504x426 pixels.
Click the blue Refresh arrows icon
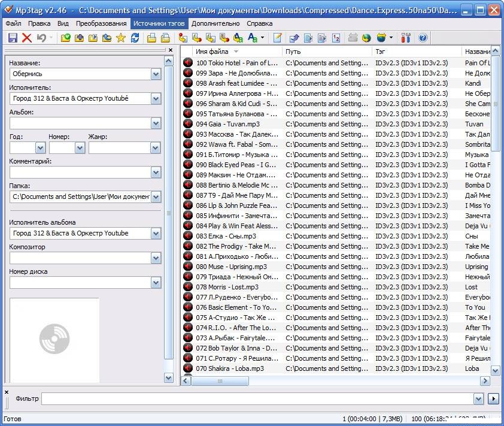(135, 38)
